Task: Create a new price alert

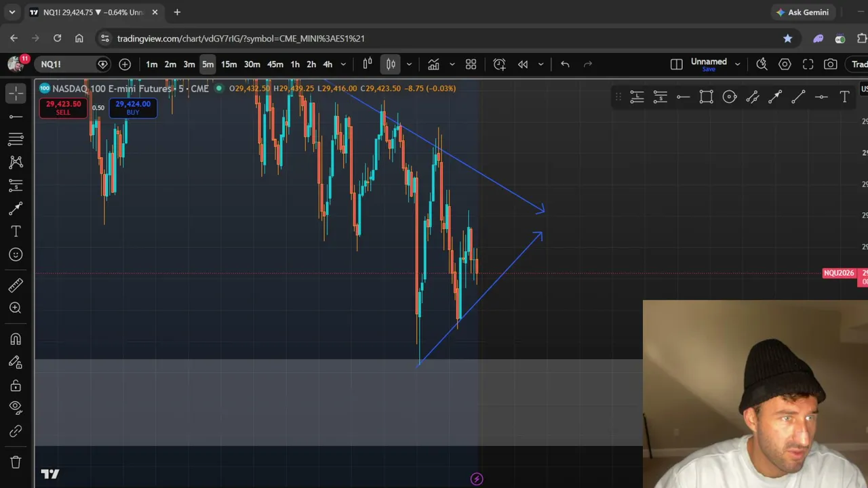Action: [499, 64]
